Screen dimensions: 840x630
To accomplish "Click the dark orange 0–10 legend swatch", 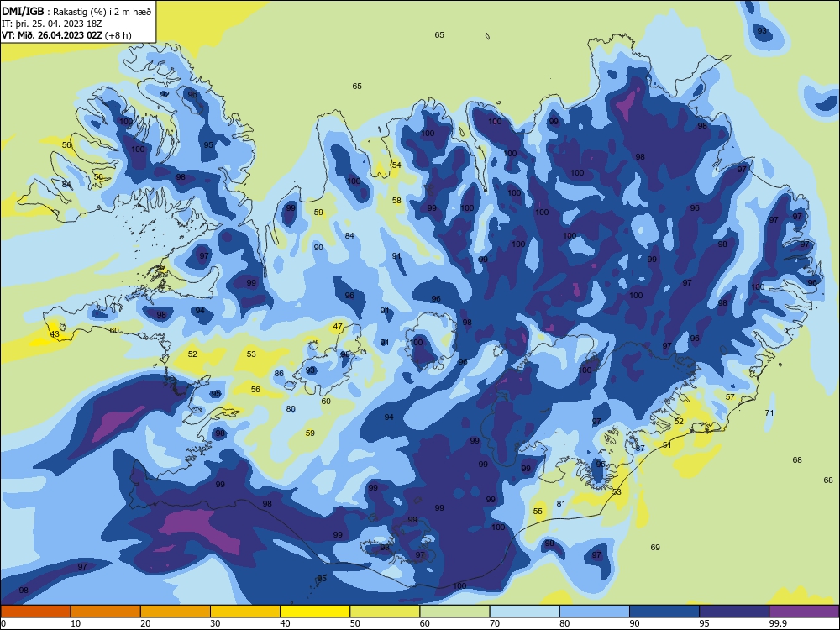I will 35,612.
